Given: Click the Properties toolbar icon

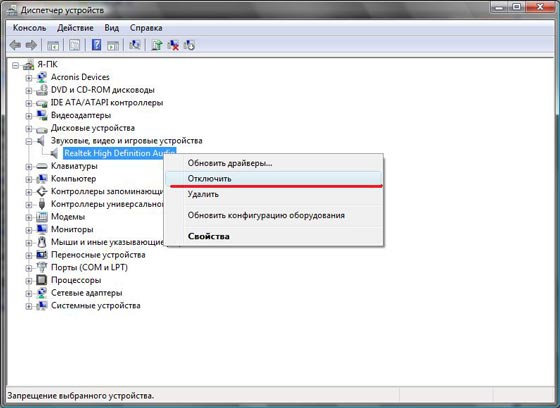Looking at the screenshot, I should [74, 45].
